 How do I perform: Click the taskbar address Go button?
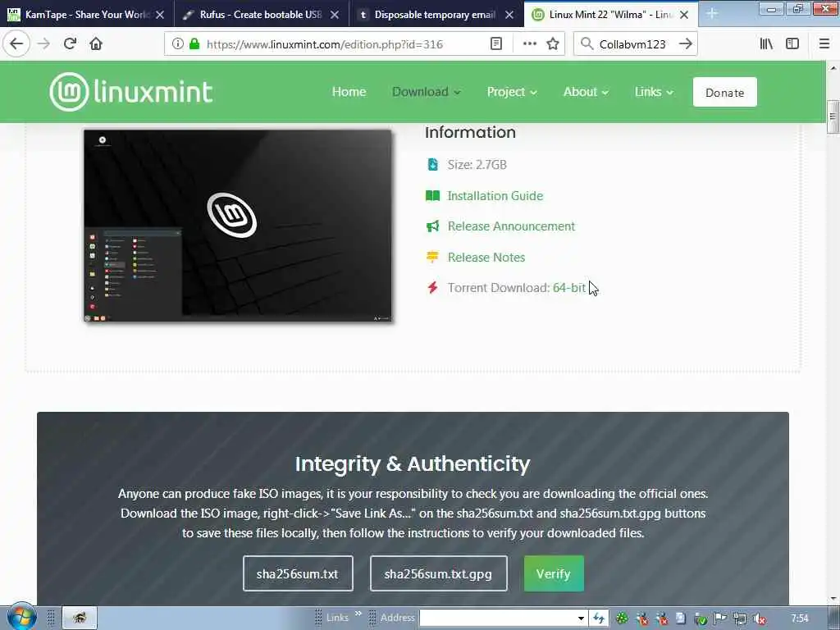(x=598, y=619)
